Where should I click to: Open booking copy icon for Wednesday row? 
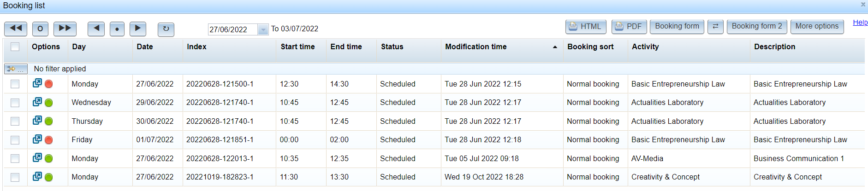pos(37,102)
